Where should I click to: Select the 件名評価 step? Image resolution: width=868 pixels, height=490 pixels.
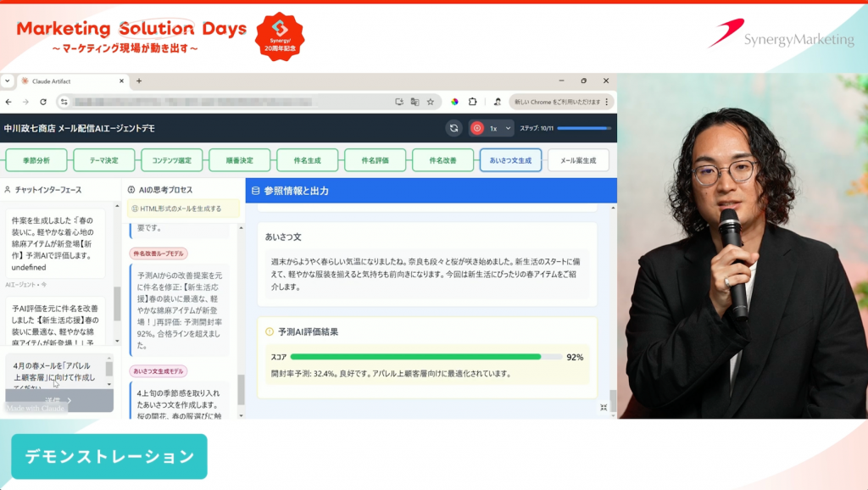pyautogui.click(x=376, y=160)
